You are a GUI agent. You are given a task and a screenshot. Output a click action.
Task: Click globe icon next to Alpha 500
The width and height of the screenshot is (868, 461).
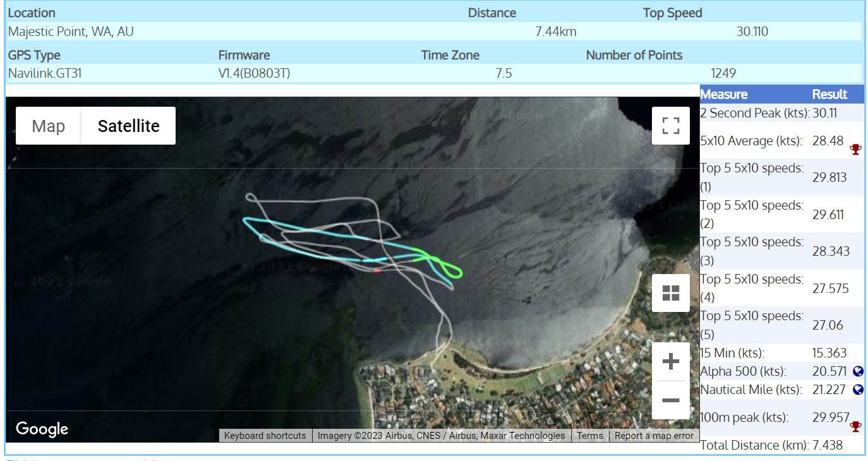[857, 371]
